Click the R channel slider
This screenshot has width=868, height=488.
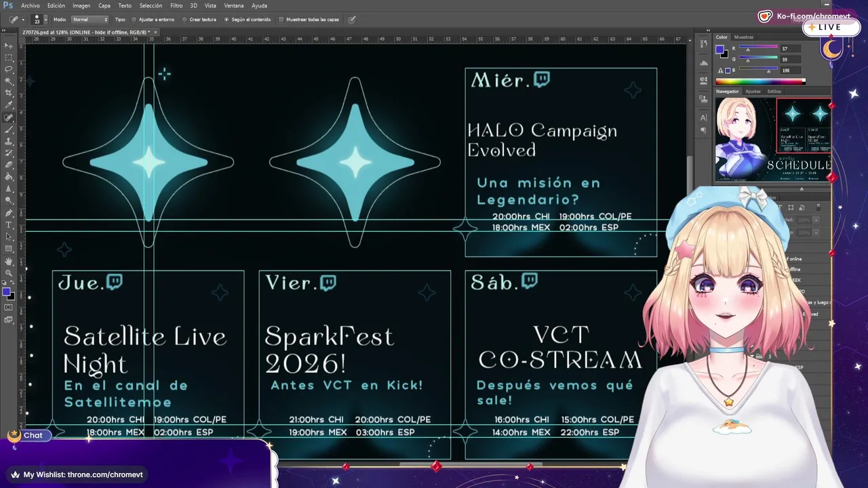tap(759, 49)
